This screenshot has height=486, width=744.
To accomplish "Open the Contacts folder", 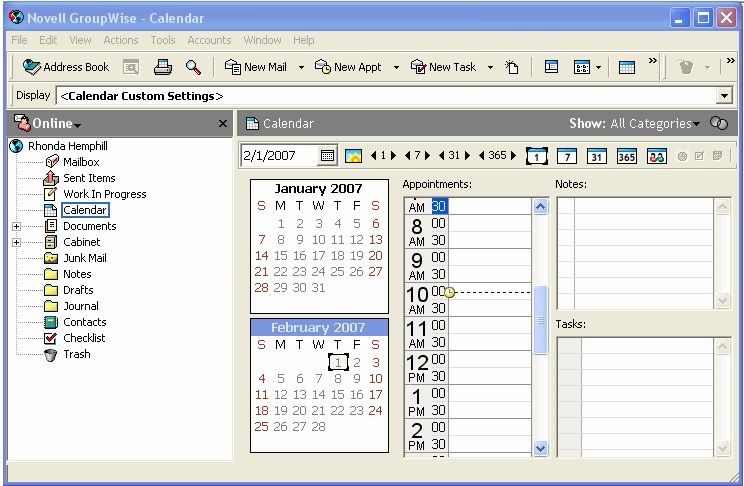I will [85, 322].
